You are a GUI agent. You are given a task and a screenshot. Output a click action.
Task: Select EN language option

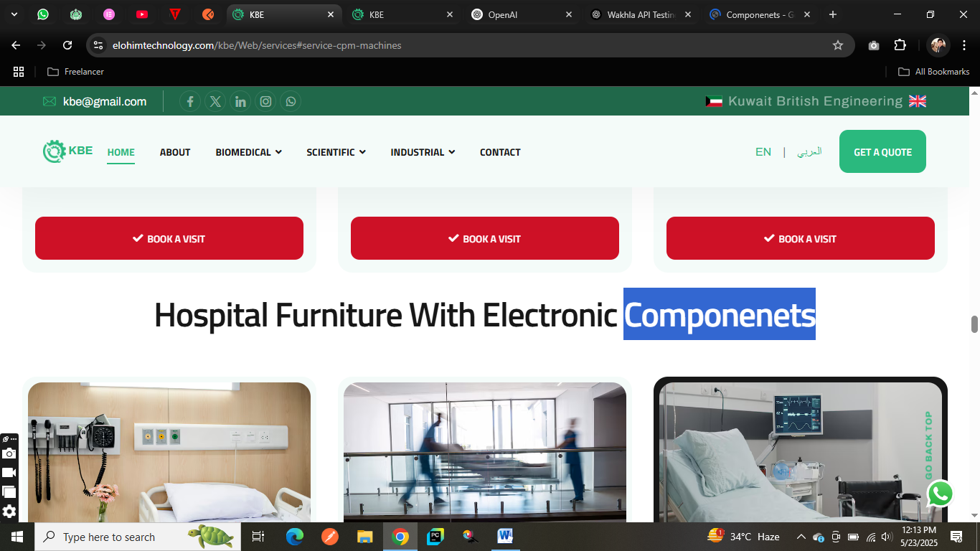763,151
